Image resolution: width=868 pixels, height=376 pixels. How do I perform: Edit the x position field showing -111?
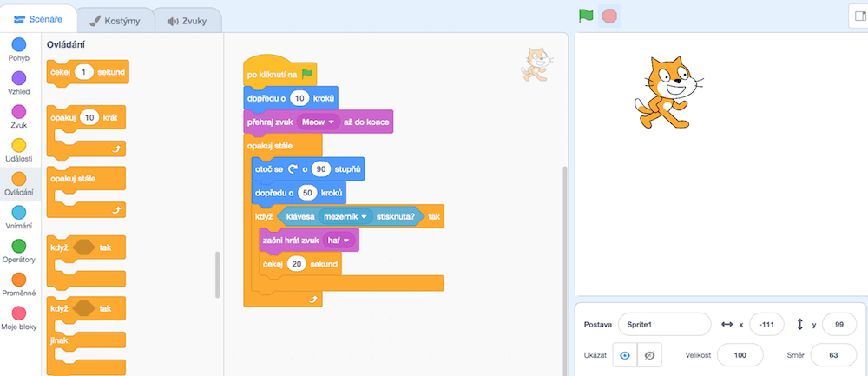[766, 325]
